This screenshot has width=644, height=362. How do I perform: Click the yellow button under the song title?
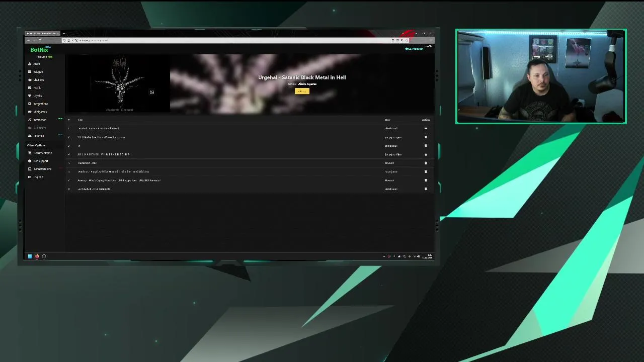point(302,91)
